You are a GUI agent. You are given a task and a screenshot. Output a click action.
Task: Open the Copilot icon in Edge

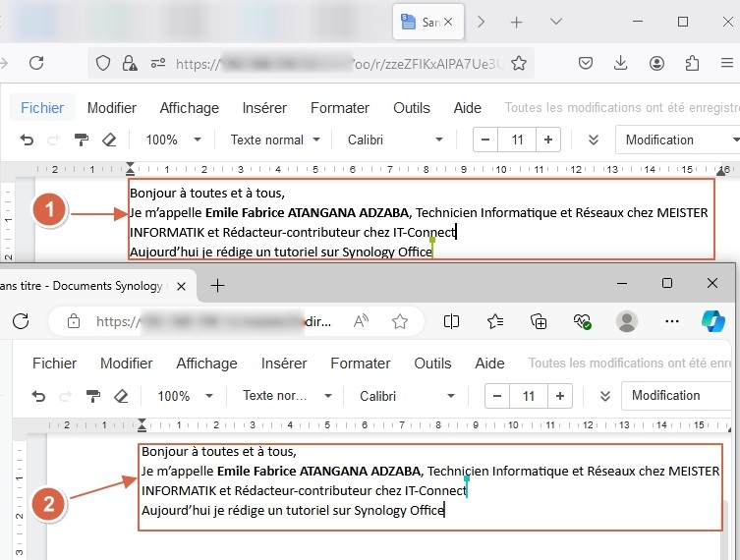pos(712,321)
